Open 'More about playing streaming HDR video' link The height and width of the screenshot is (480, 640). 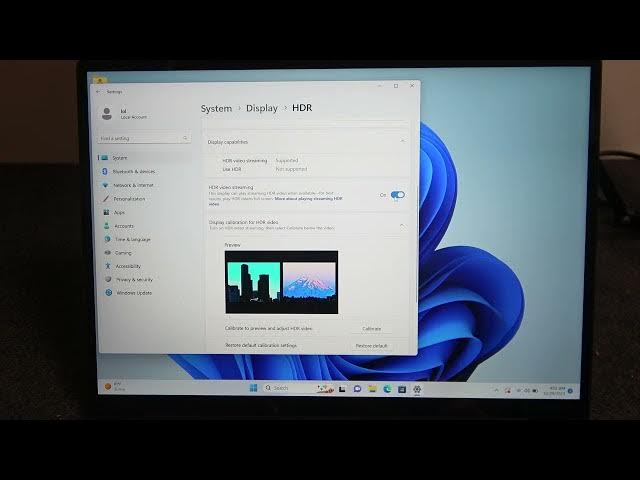pos(309,199)
